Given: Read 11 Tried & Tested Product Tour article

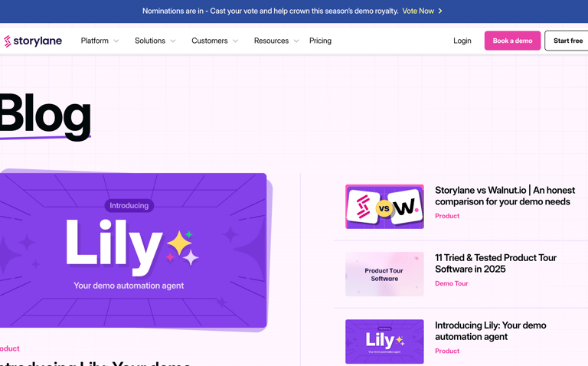Looking at the screenshot, I should click(495, 263).
